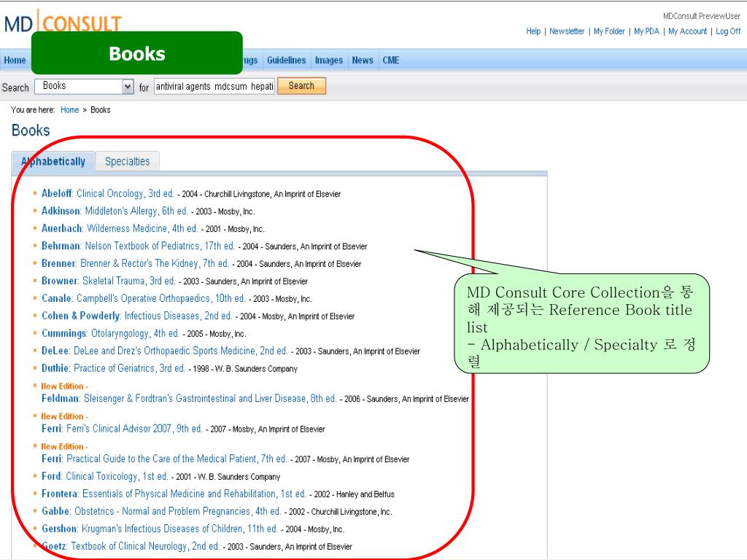Image resolution: width=747 pixels, height=560 pixels.
Task: Click the search query input field
Action: pos(214,86)
